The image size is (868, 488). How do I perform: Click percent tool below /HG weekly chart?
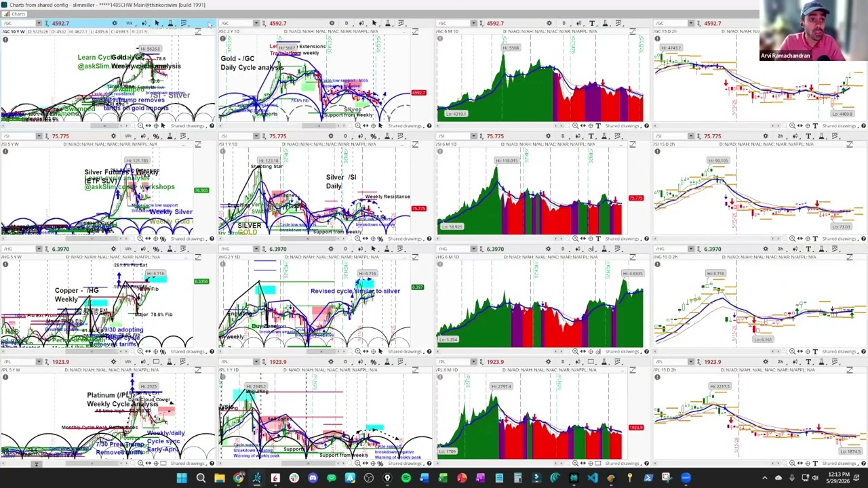click(163, 351)
